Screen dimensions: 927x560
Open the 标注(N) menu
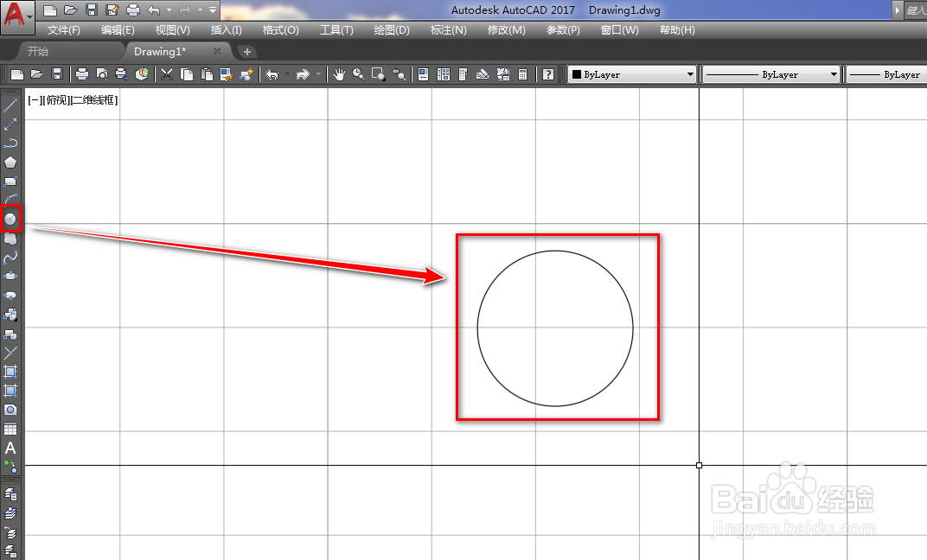click(x=448, y=30)
